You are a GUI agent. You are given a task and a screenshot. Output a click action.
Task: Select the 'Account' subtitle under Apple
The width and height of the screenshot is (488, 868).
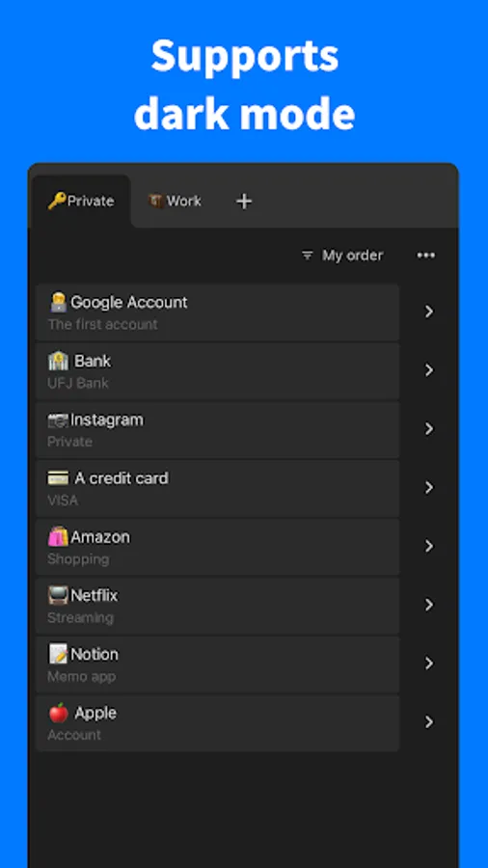74,735
